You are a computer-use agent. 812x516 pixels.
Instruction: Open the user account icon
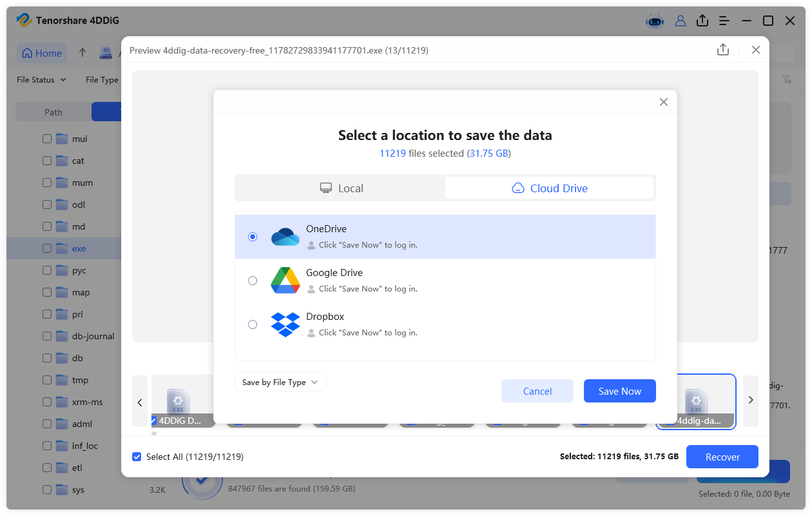(x=681, y=21)
